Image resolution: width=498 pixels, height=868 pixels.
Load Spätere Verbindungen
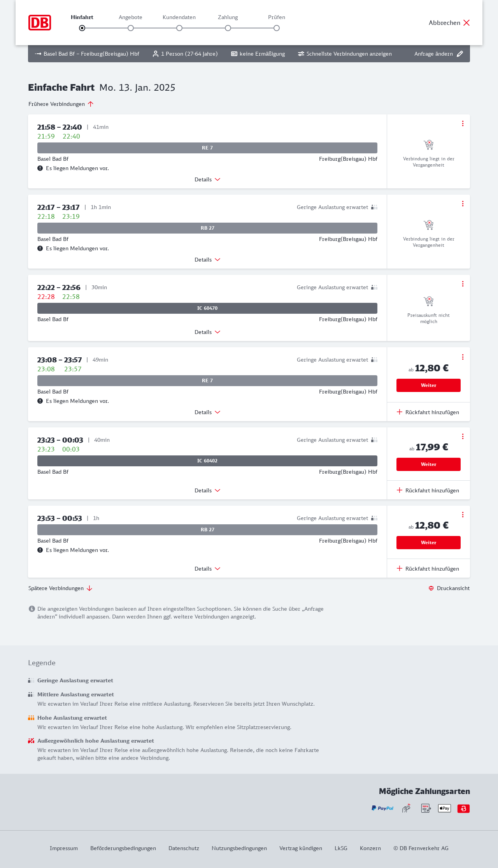coord(60,588)
